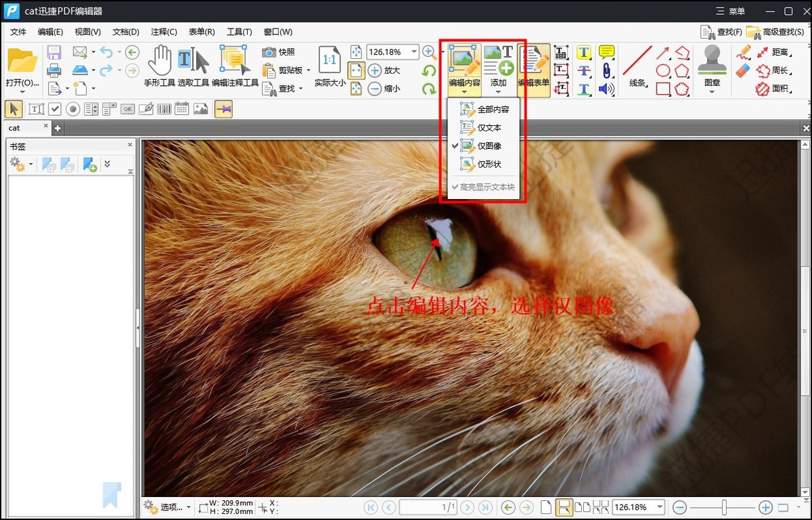Open a file with the folder icon
Viewport: 812px width, 520px height.
point(22,61)
